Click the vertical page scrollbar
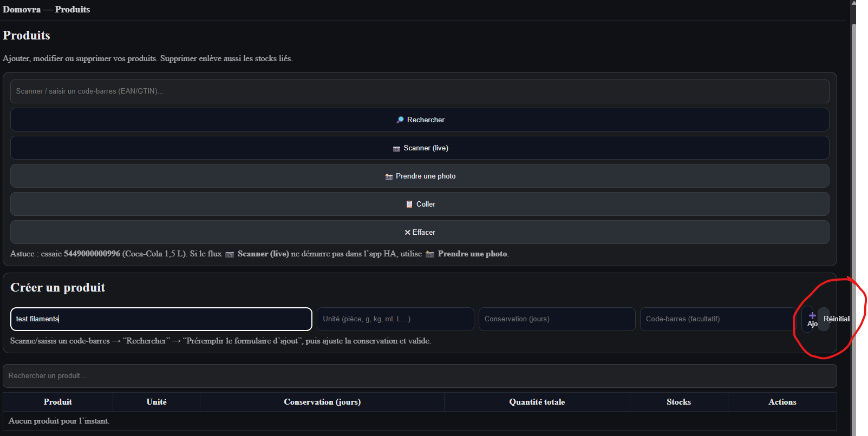The height and width of the screenshot is (436, 868). tap(853, 216)
